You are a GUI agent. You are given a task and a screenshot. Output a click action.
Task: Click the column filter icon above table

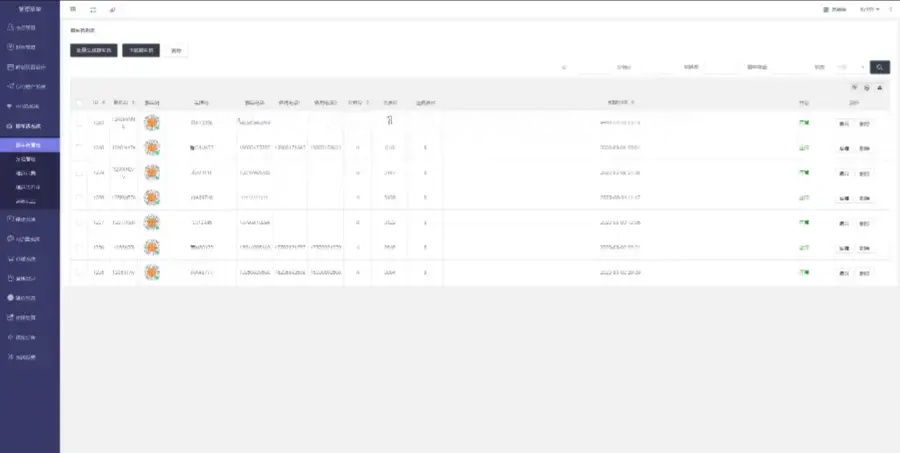point(854,87)
